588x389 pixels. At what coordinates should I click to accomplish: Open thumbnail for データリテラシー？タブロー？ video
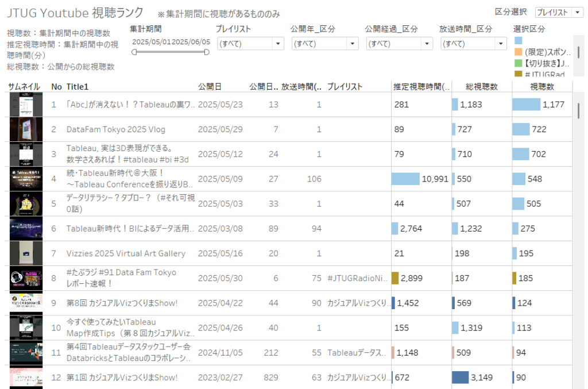26,203
